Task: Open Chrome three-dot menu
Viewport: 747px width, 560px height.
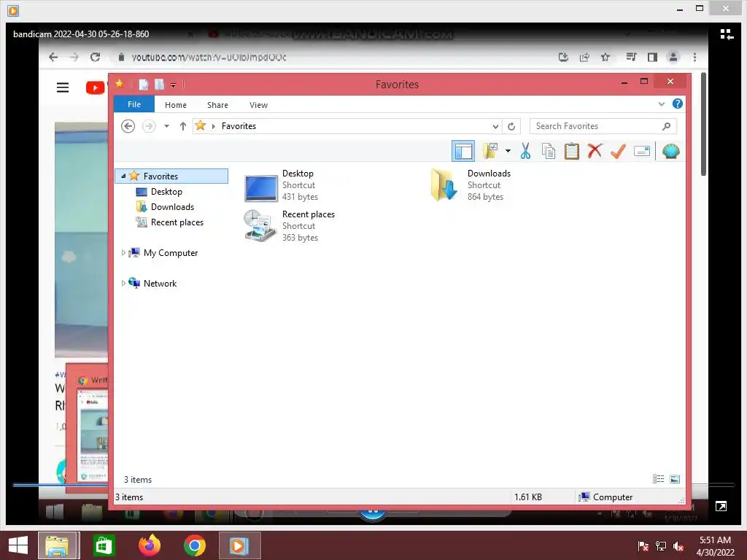Action: [694, 57]
